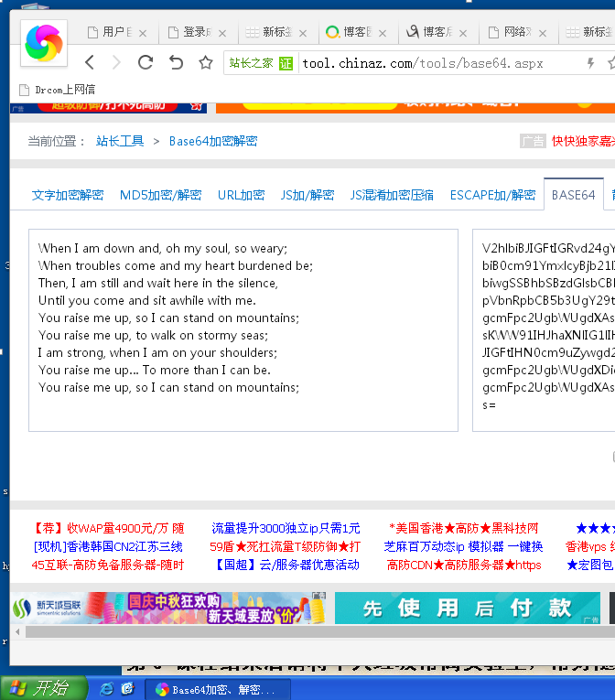The image size is (615, 700).
Task: Close the 登录 tab
Action: tap(222, 33)
